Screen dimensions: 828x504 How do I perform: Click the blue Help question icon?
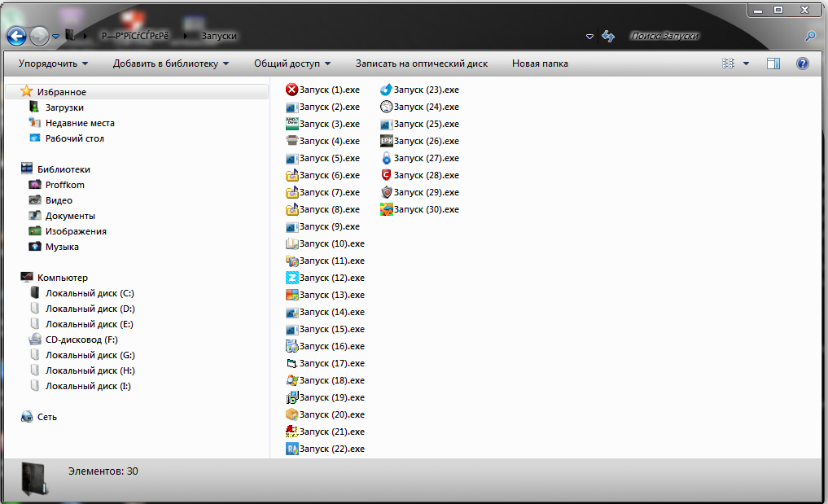pos(802,64)
